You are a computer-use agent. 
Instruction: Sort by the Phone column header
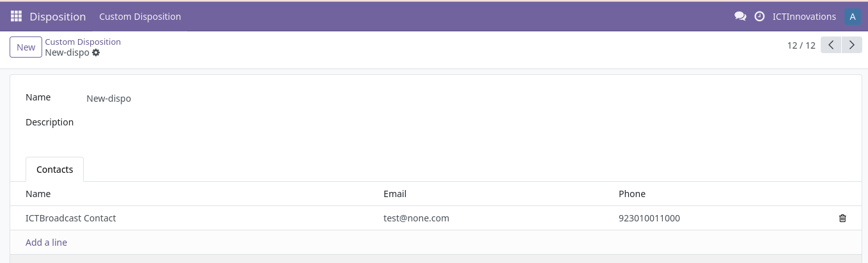click(x=632, y=194)
